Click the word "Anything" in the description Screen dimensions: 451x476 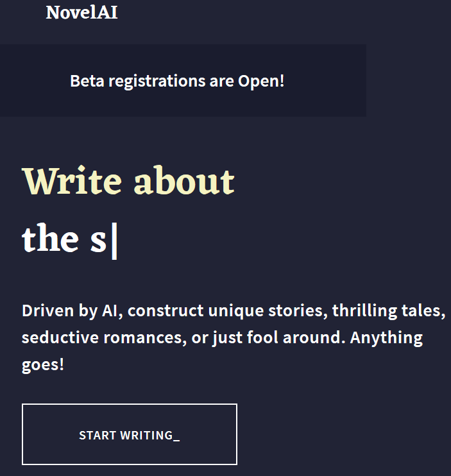(386, 337)
